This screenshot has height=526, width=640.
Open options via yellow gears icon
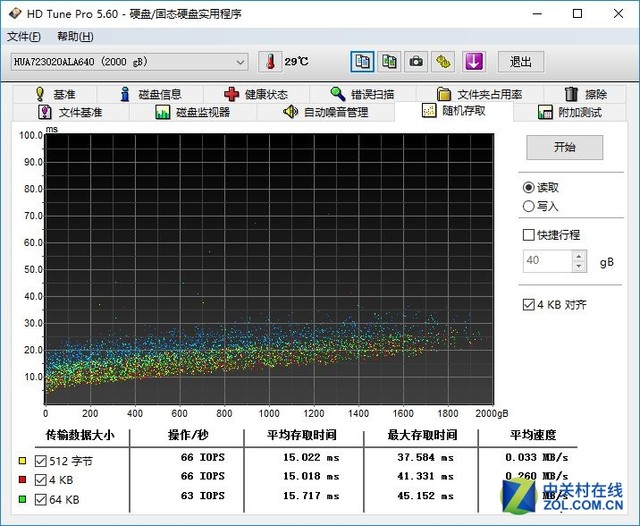tap(443, 62)
